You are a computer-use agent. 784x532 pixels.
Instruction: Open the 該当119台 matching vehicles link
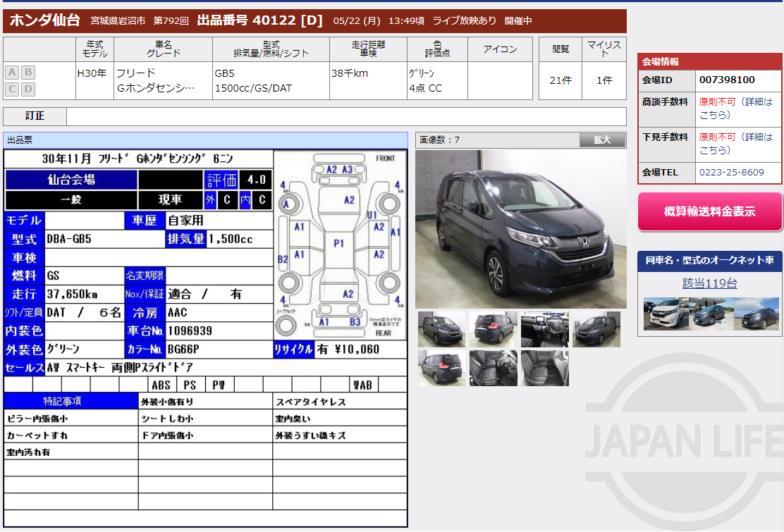[x=709, y=284]
